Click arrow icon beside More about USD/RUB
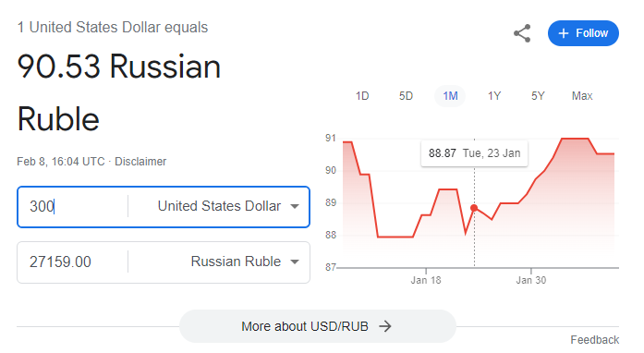 pyautogui.click(x=385, y=326)
